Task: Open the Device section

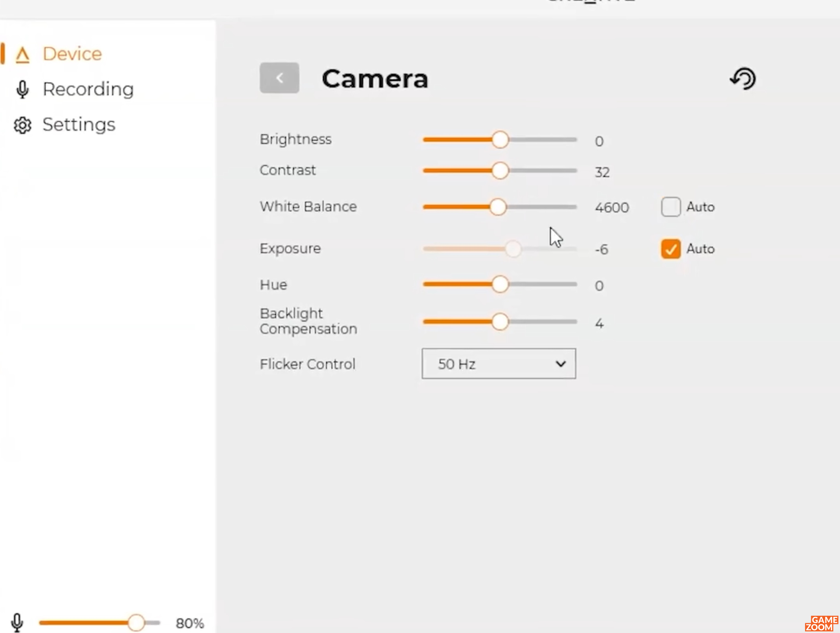Action: point(72,54)
